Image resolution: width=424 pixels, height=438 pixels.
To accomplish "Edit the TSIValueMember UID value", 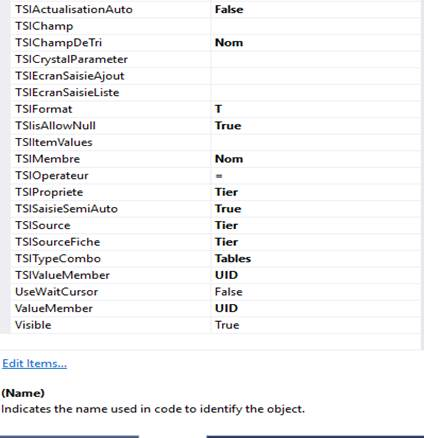I will coord(226,275).
